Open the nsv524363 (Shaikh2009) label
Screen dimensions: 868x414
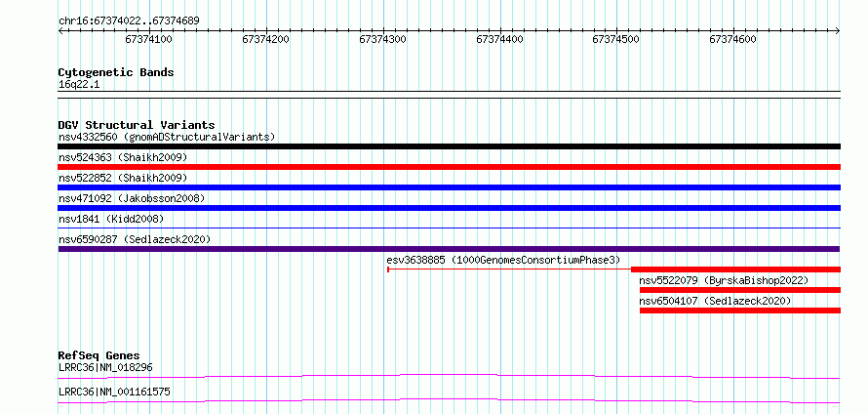tap(123, 157)
